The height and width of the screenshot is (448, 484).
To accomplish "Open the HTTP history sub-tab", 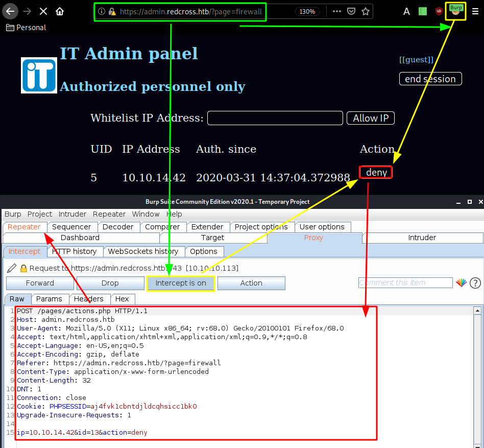I will tap(75, 251).
